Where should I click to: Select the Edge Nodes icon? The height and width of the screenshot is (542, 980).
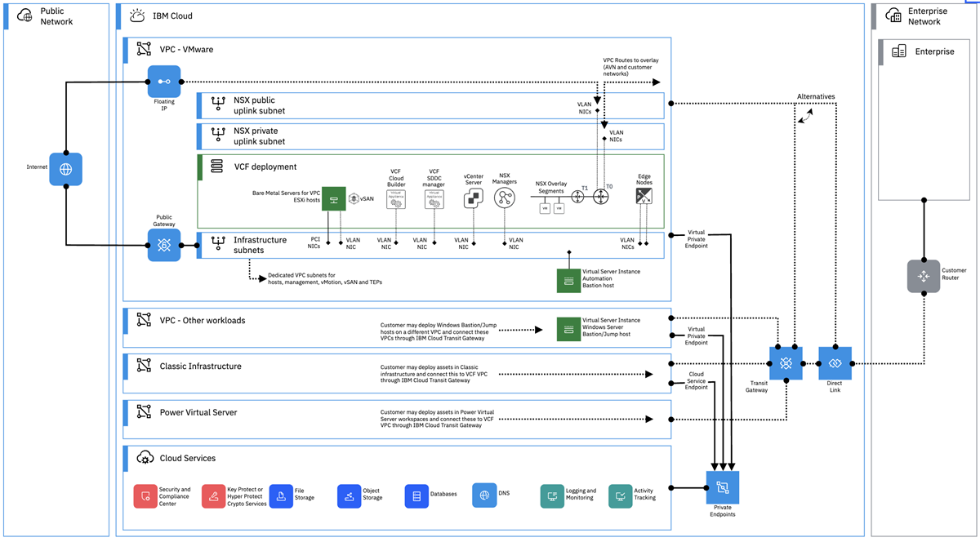[x=644, y=196]
